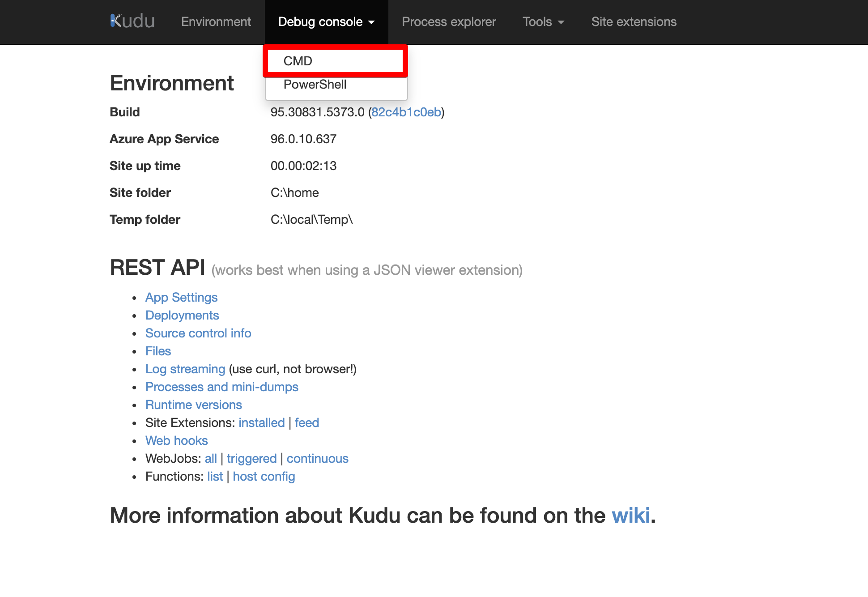This screenshot has width=868, height=597.
Task: Open WebJobs continuous link
Action: [x=318, y=458]
